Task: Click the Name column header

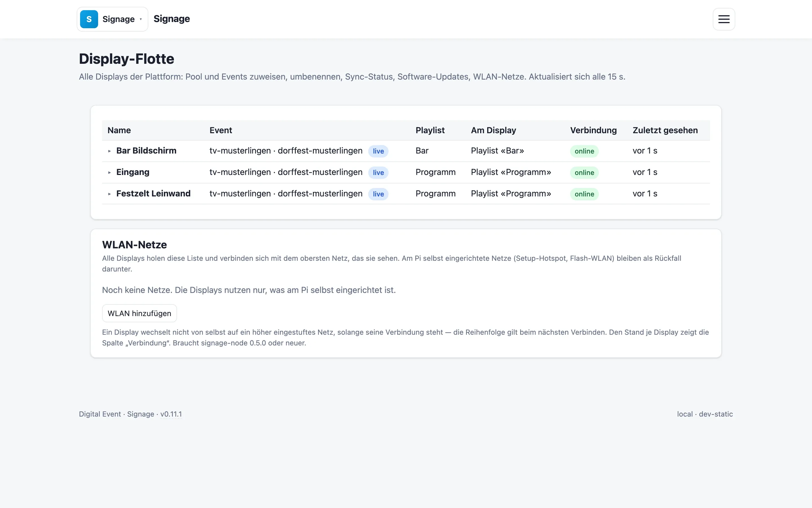Action: point(119,130)
